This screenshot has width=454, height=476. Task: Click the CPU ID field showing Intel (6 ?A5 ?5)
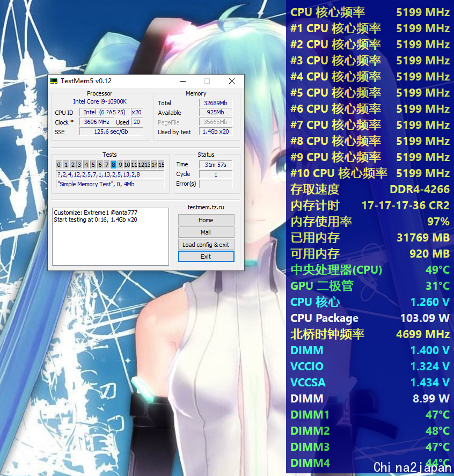(x=105, y=112)
